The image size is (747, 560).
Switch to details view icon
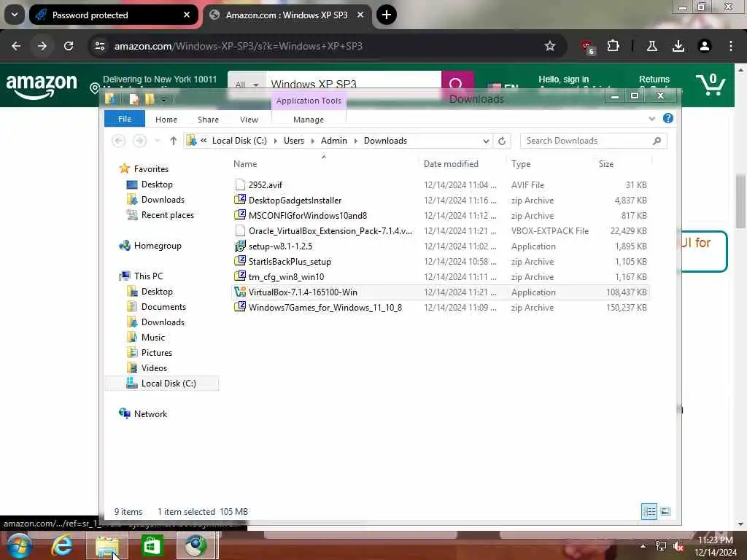[x=649, y=511]
